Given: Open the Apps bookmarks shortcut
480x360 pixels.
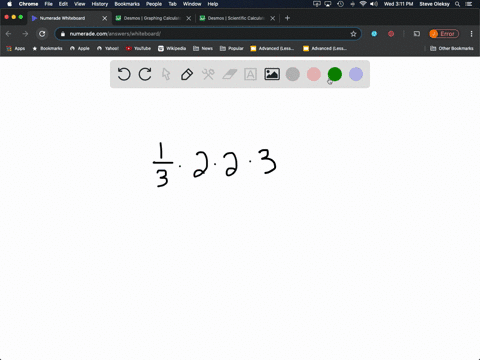Looking at the screenshot, I should point(16,48).
